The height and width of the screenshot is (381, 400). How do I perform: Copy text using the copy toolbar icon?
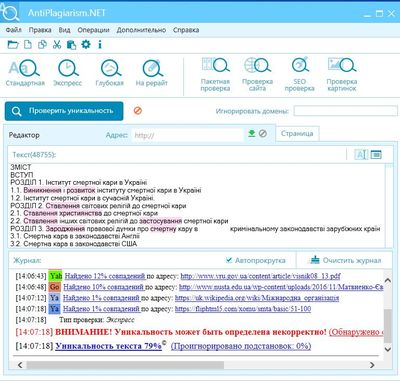pos(42,44)
